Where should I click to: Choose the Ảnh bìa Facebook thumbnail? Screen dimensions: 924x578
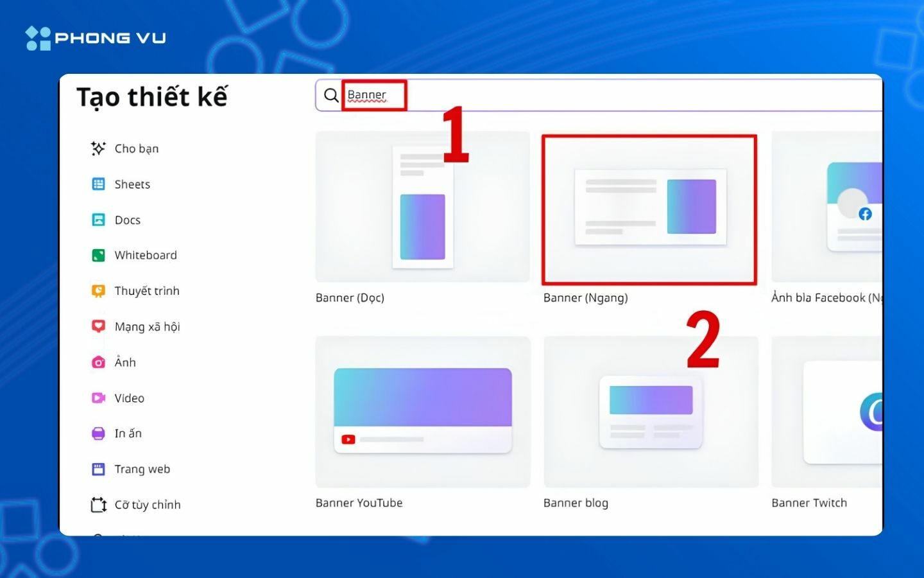click(827, 207)
